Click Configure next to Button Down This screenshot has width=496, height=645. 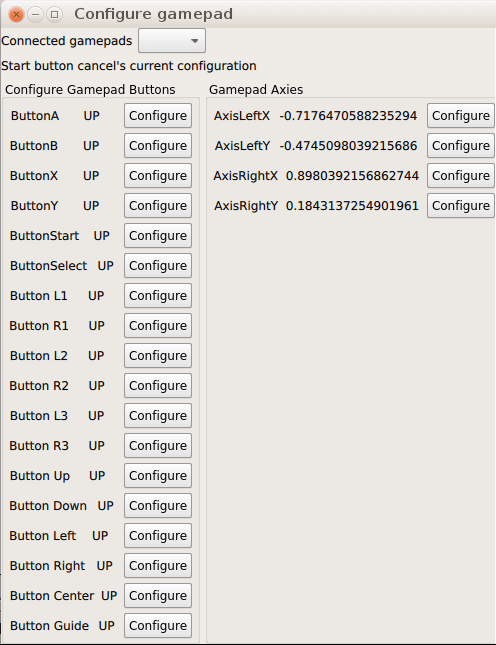tap(158, 506)
